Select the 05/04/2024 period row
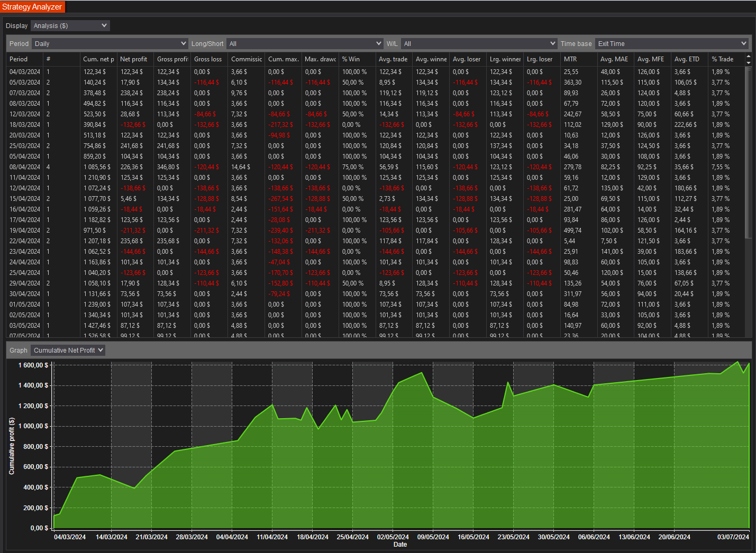756x553 pixels. tap(376, 156)
